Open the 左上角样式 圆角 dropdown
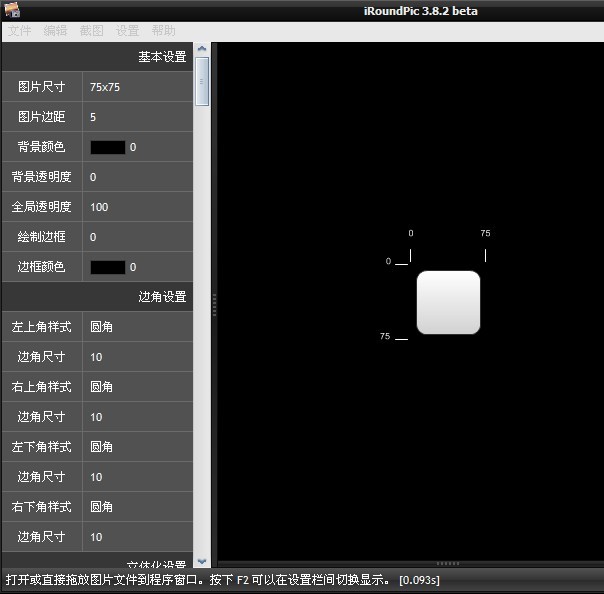Screen dimensions: 604x594 coord(138,327)
